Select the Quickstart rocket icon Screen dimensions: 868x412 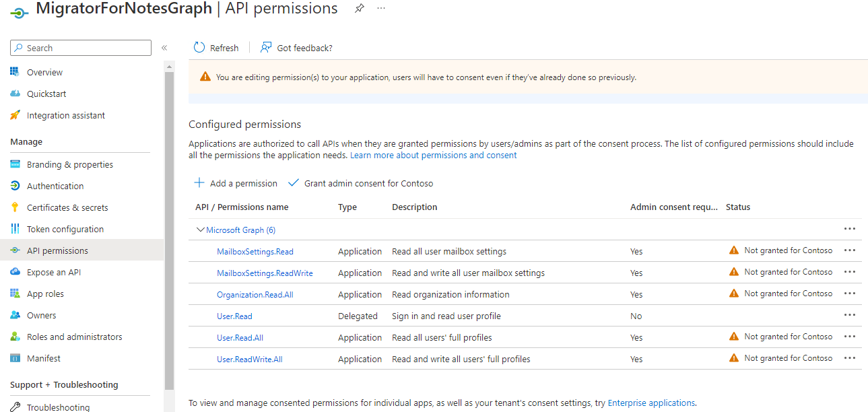(15, 93)
